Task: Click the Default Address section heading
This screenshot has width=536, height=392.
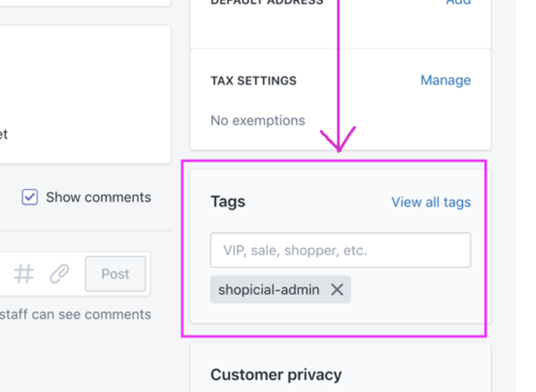Action: point(267,2)
